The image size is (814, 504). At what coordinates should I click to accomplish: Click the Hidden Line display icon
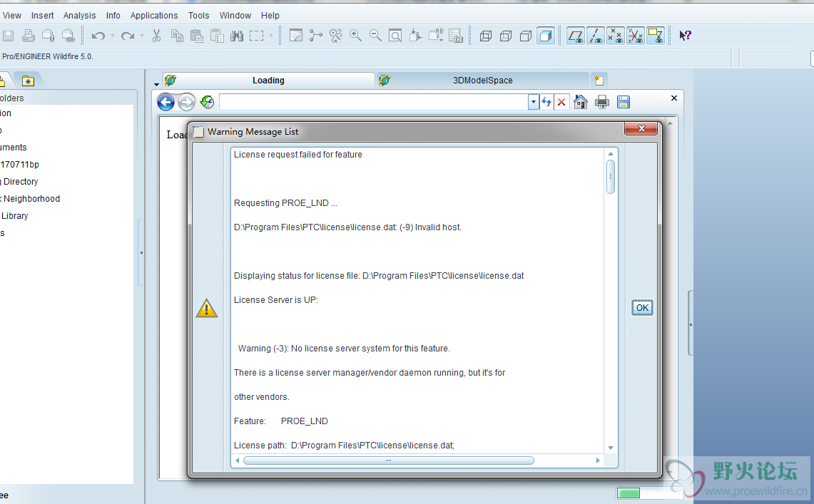tap(506, 36)
